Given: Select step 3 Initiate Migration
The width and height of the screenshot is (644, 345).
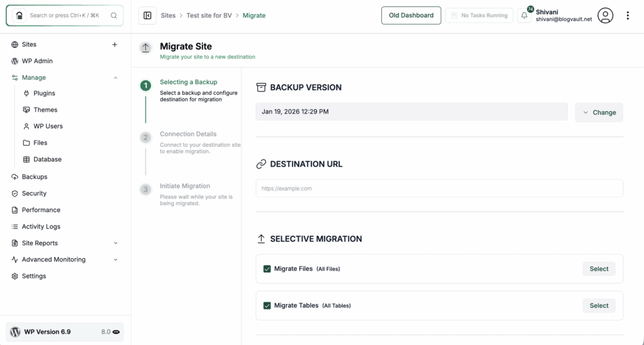Looking at the screenshot, I should coord(185,186).
